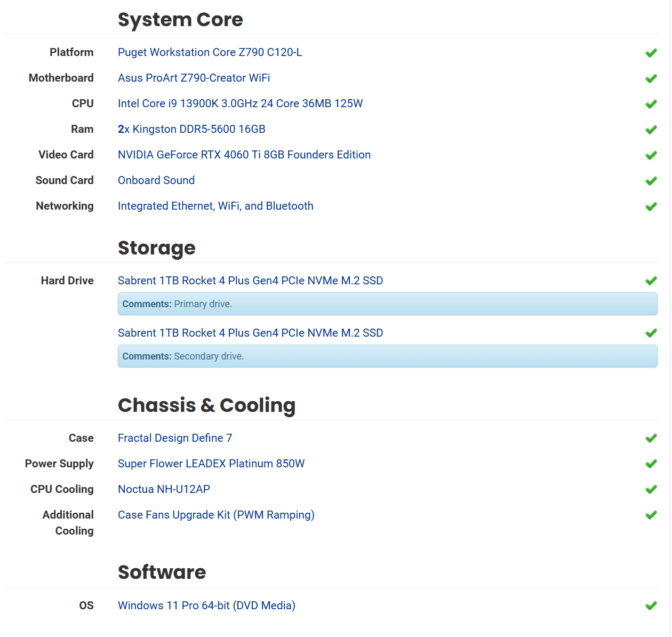672x637 pixels.
Task: Click Integrated Ethernet, WiFi, and Bluetooth link
Action: tap(215, 206)
